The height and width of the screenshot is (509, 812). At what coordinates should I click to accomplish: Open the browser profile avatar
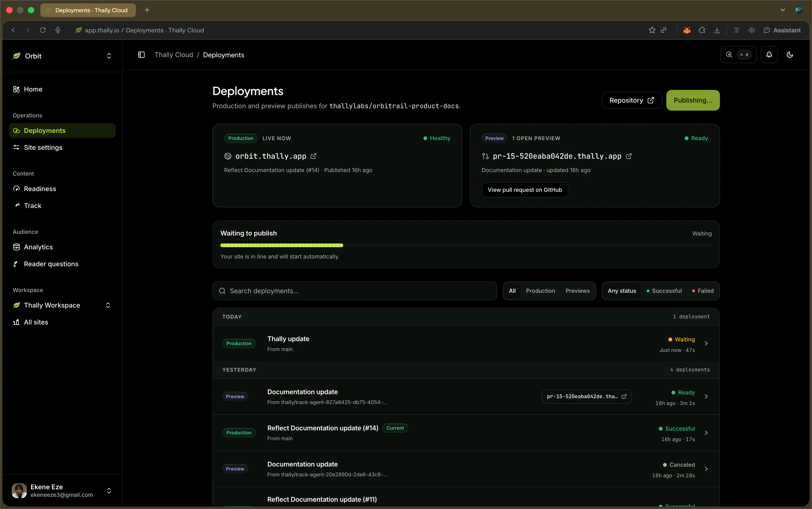click(799, 10)
